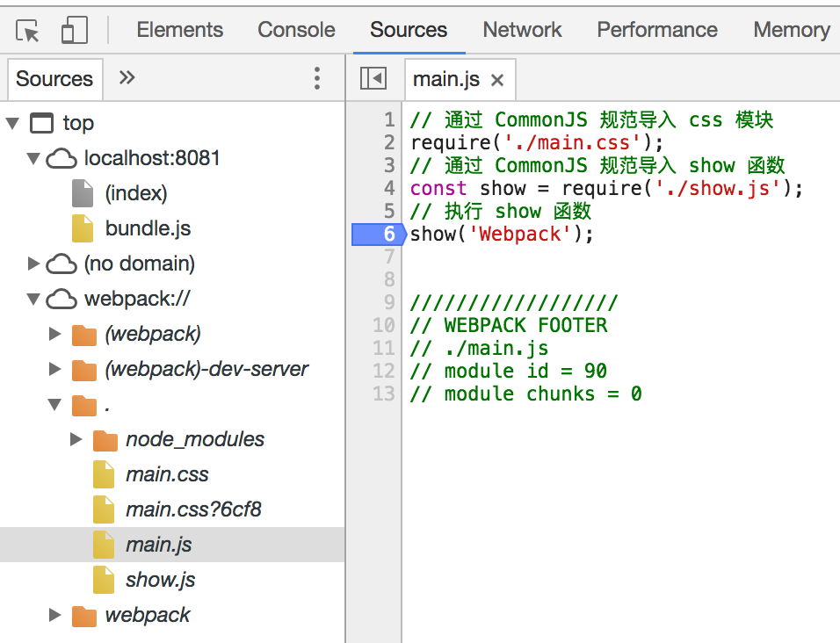
Task: Activate the inspect element picker icon
Action: 28,32
